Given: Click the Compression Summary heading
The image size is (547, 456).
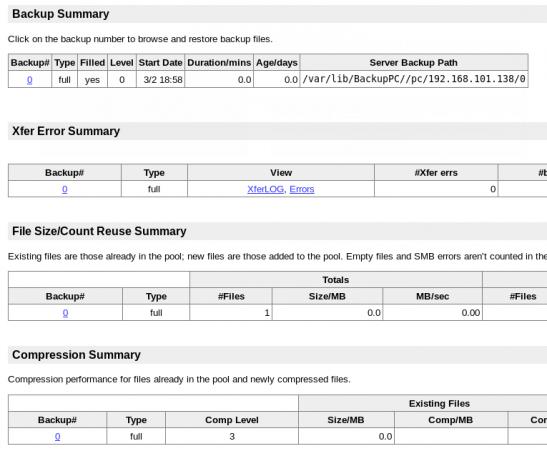Looking at the screenshot, I should [x=76, y=355].
